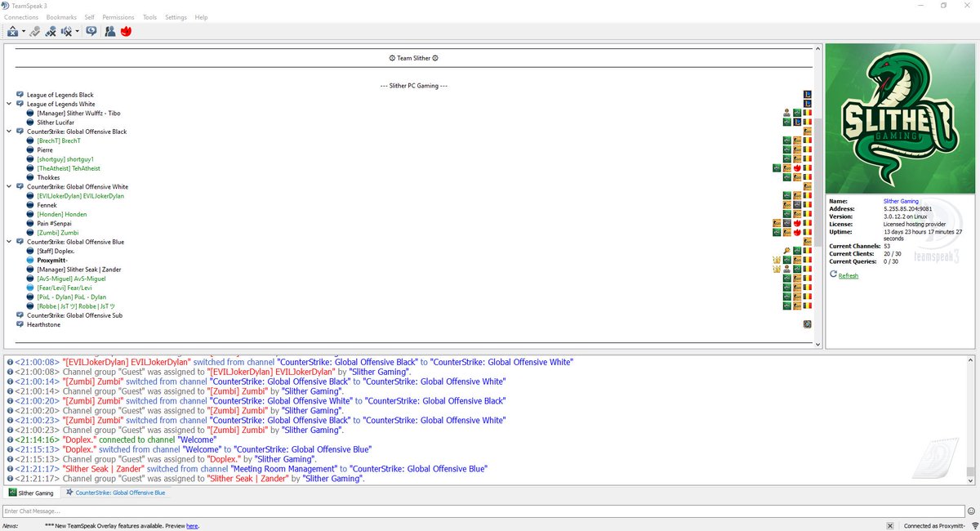980x531 pixels.
Task: Click the CounterStrike: Global Offensive Sub channel icon
Action: (x=20, y=315)
